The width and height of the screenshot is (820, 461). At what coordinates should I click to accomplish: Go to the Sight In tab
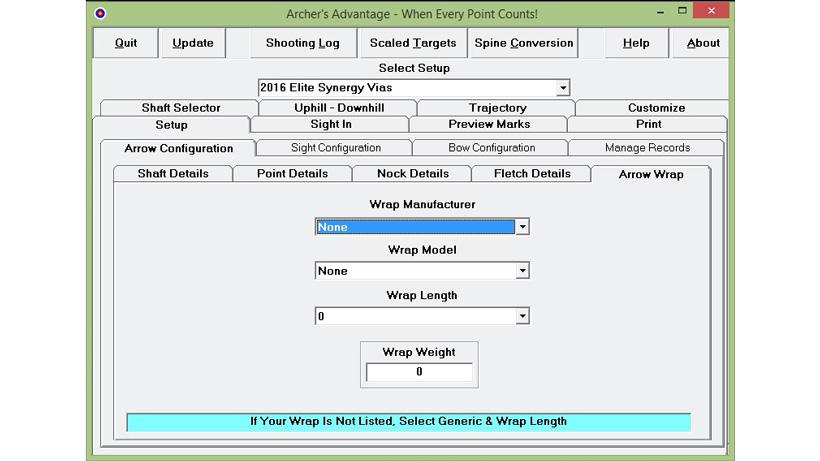[331, 124]
